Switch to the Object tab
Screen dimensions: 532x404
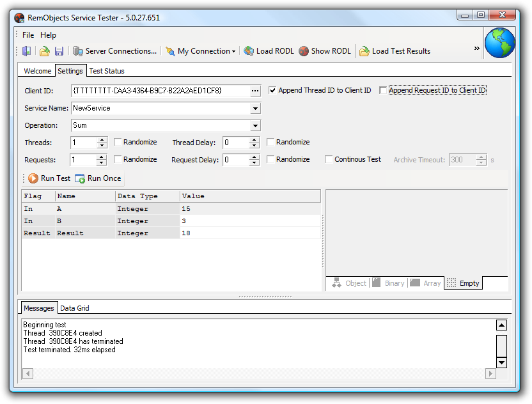click(348, 283)
